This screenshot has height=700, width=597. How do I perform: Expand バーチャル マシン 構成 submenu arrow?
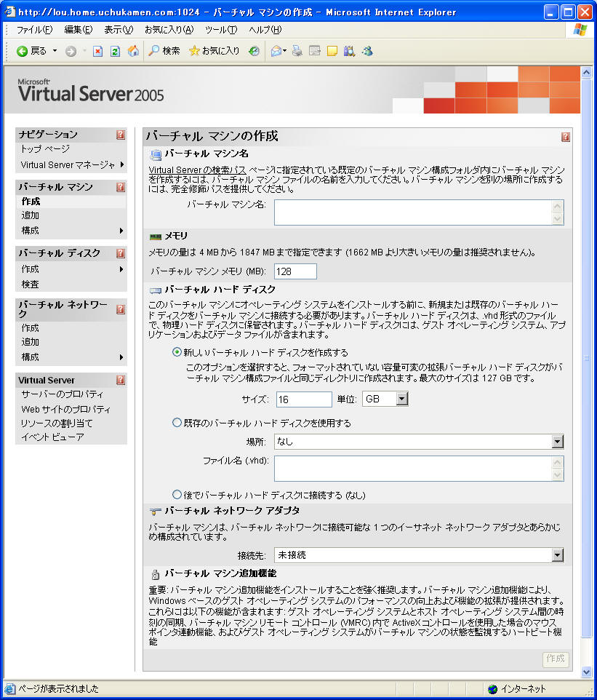click(x=121, y=231)
